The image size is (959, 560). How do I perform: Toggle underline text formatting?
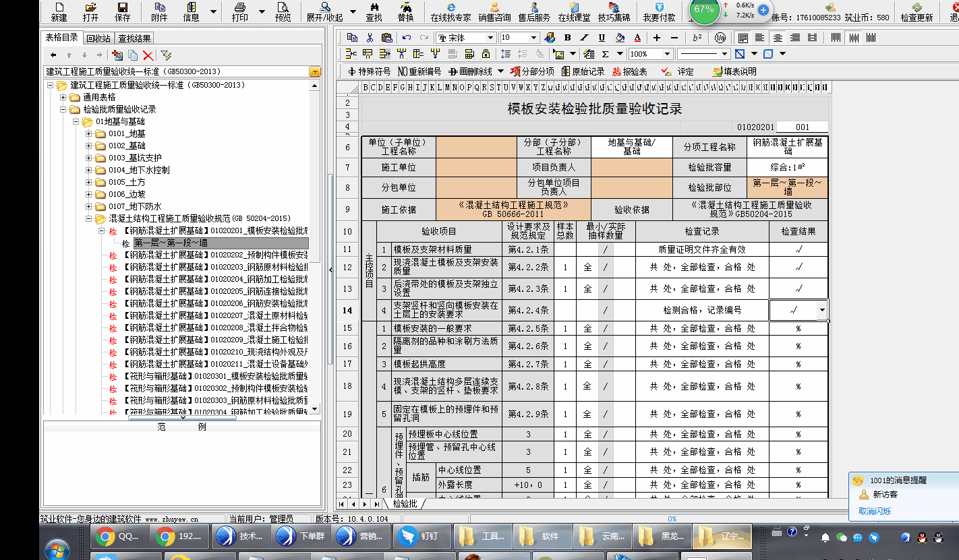(x=602, y=38)
